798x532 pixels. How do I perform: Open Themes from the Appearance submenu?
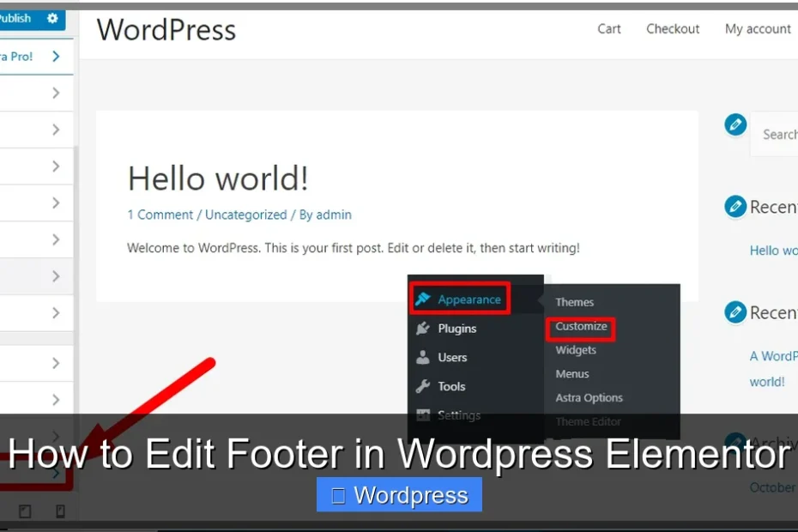click(x=574, y=302)
